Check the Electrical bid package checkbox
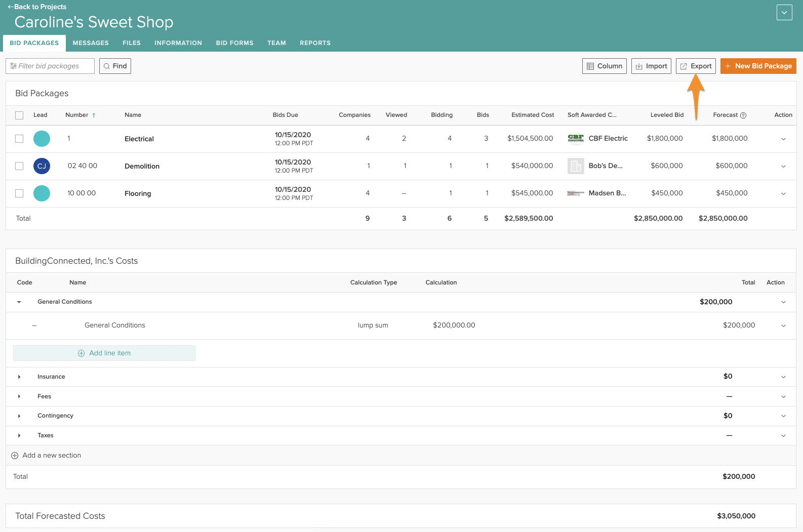Screen dimensions: 803x532 (19, 139)
